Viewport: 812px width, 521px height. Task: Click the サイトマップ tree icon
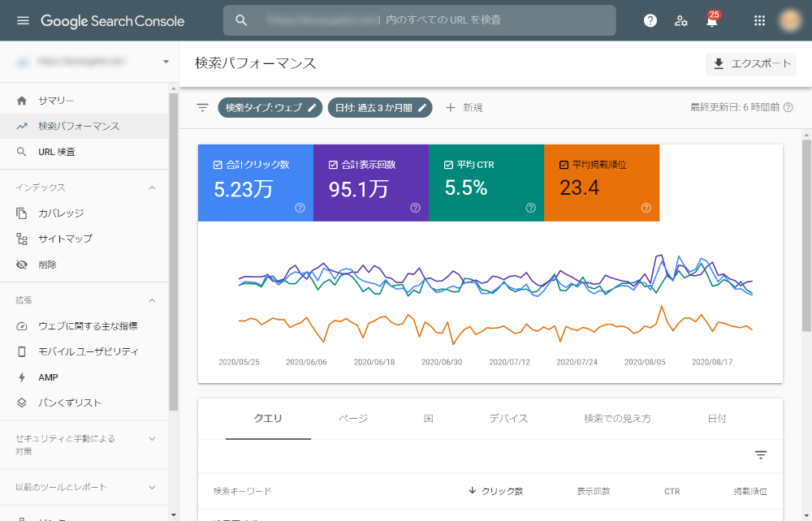22,239
